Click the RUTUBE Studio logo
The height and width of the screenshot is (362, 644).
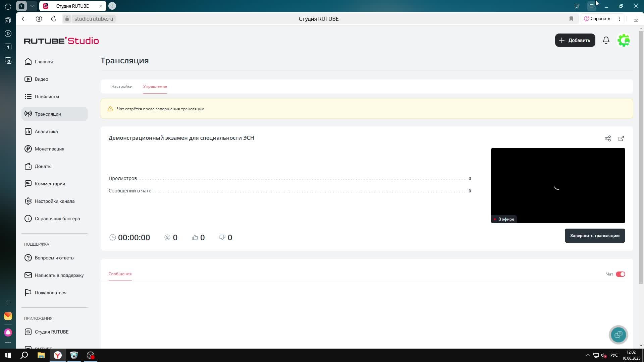click(x=61, y=41)
